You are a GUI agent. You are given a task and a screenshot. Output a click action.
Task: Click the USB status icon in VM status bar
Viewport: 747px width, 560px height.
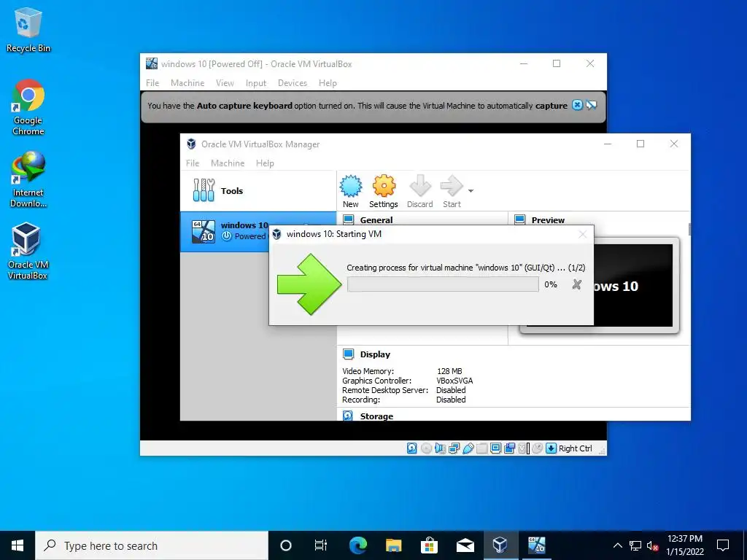(x=468, y=448)
